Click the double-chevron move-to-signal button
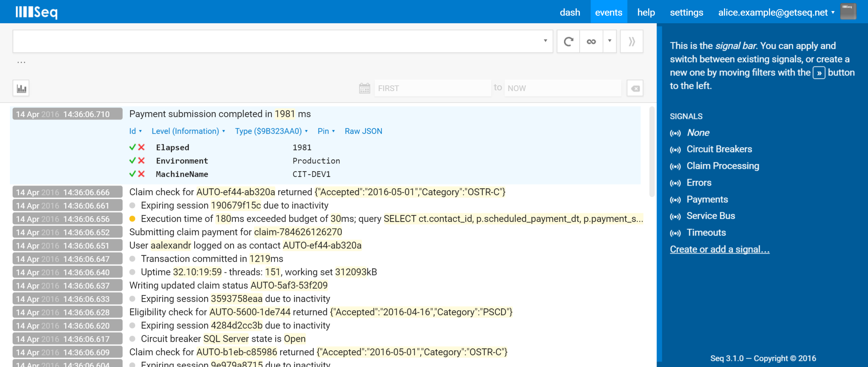The height and width of the screenshot is (367, 868). pos(631,42)
